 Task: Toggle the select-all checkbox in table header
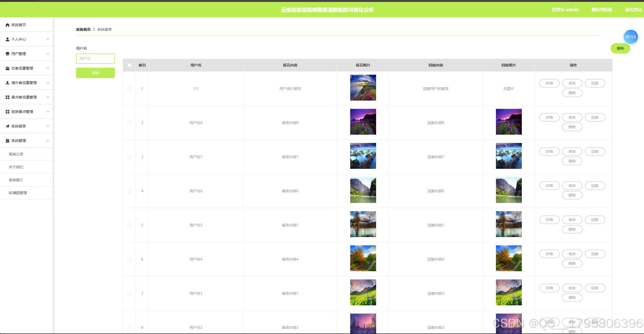[x=129, y=65]
